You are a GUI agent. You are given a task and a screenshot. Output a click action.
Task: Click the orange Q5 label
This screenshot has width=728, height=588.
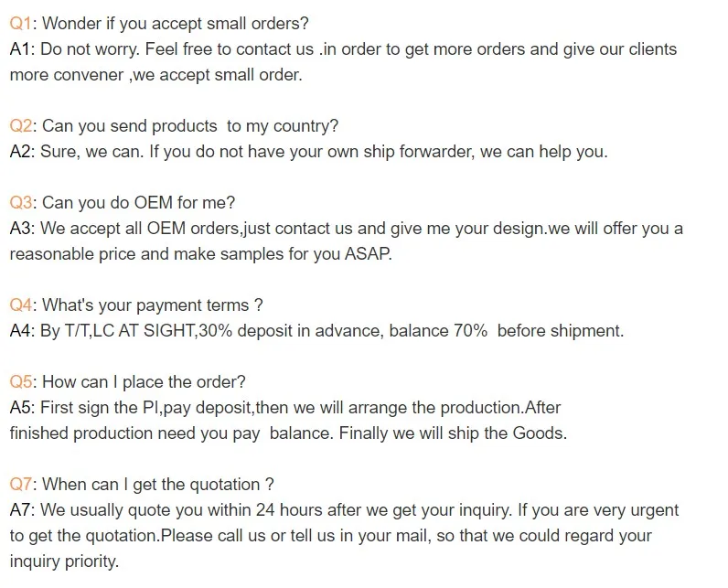click(21, 382)
